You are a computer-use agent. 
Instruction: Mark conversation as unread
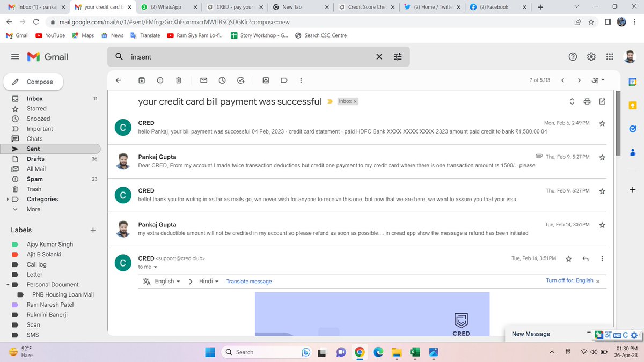(204, 80)
